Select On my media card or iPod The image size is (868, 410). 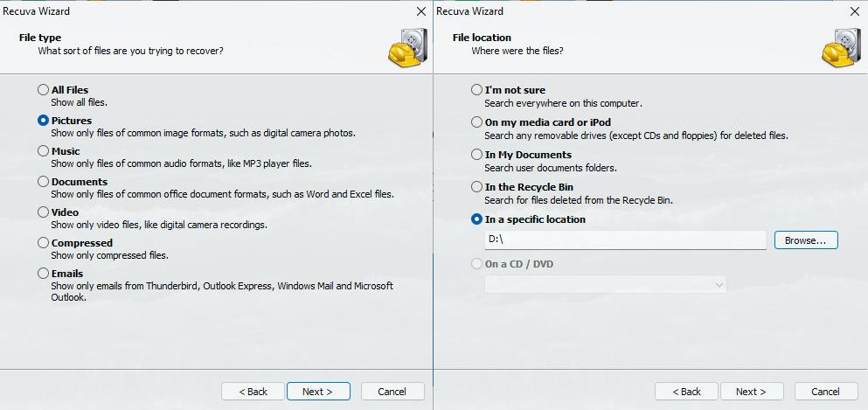click(x=476, y=122)
